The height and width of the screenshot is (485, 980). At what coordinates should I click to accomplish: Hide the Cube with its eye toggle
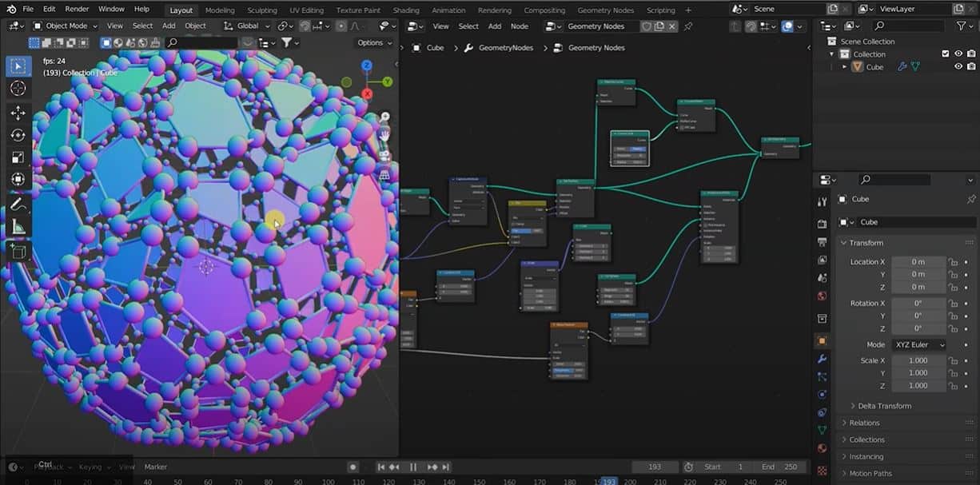[958, 66]
